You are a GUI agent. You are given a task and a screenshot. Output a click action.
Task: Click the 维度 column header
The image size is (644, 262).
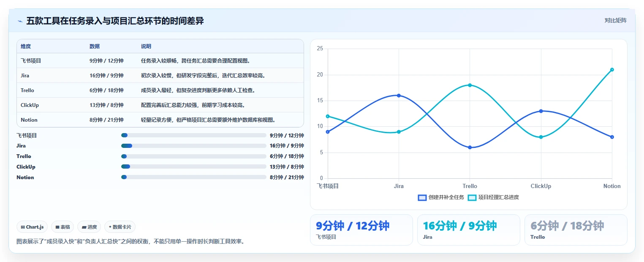[26, 46]
